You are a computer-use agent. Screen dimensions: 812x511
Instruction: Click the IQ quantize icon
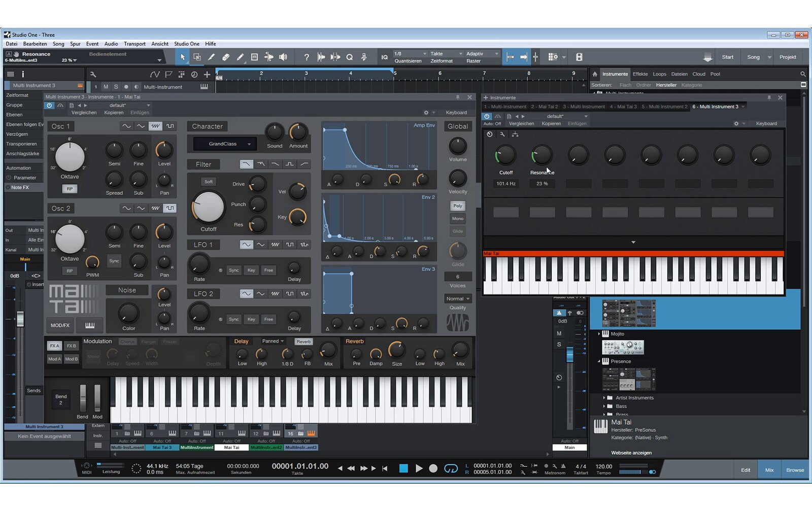pos(385,57)
